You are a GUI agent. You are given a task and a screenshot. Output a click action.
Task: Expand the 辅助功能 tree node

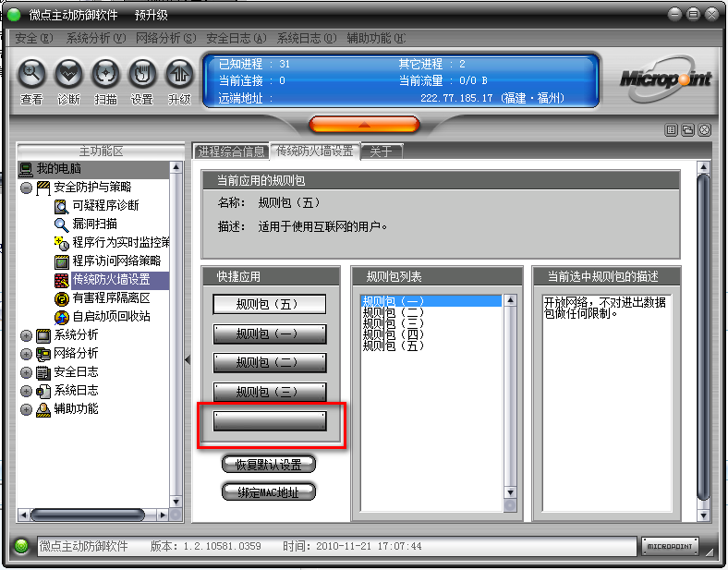(x=27, y=410)
